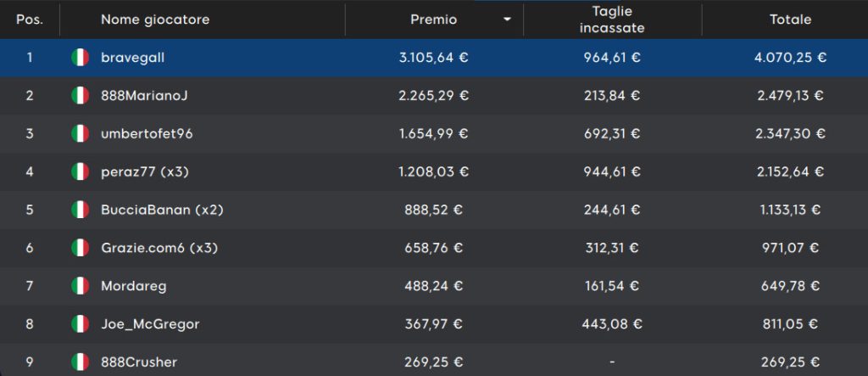Select the Joe_McGregor row total 811,05 €
Viewport: 868px width, 376px height.
(791, 324)
